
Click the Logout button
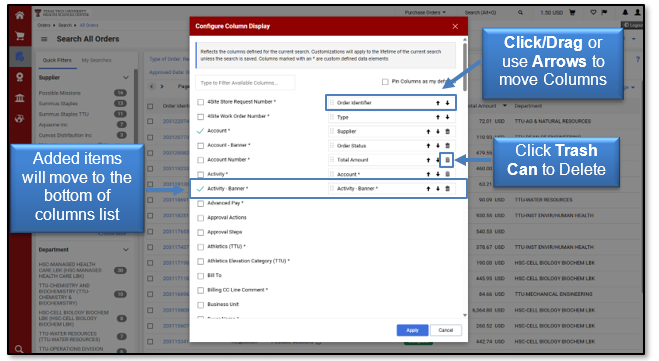pos(633,25)
